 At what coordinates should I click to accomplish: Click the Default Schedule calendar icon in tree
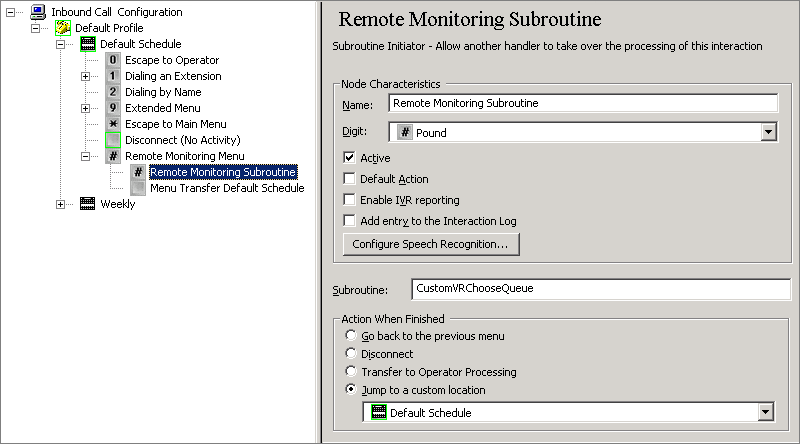point(88,44)
